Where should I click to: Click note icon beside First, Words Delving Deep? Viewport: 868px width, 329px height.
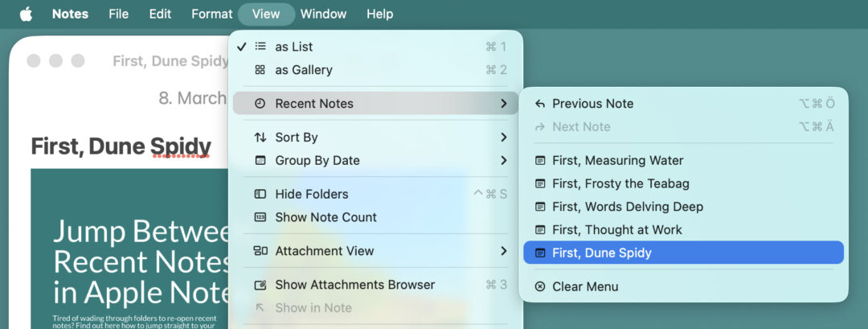540,207
